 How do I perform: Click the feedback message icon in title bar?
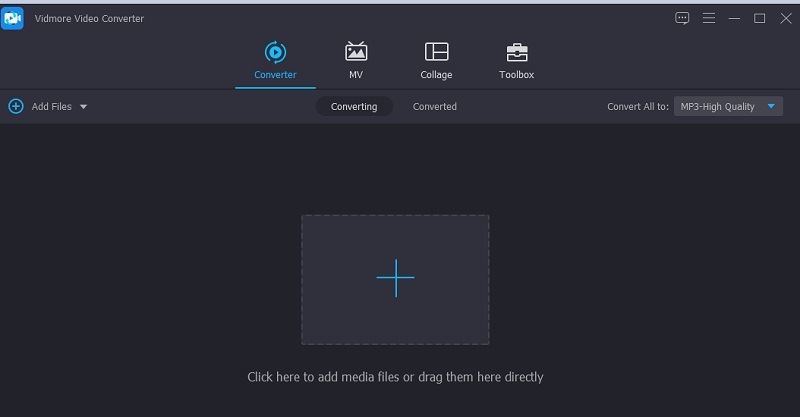tap(682, 18)
